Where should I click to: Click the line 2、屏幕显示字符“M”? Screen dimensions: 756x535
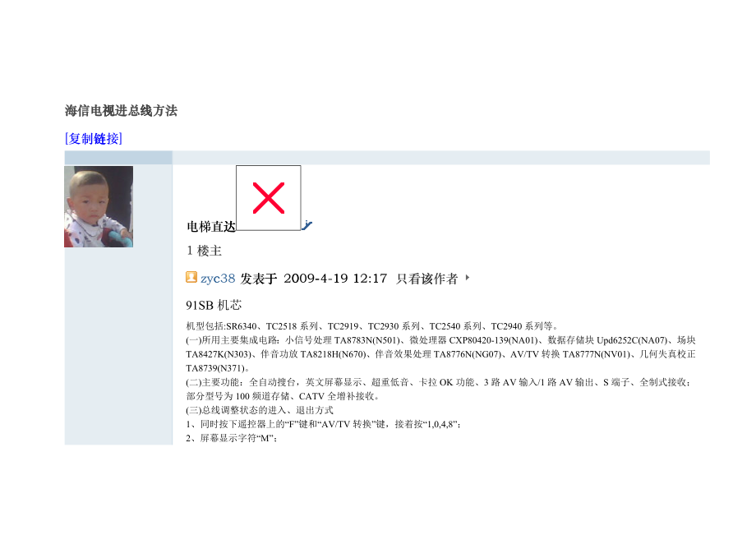(232, 438)
